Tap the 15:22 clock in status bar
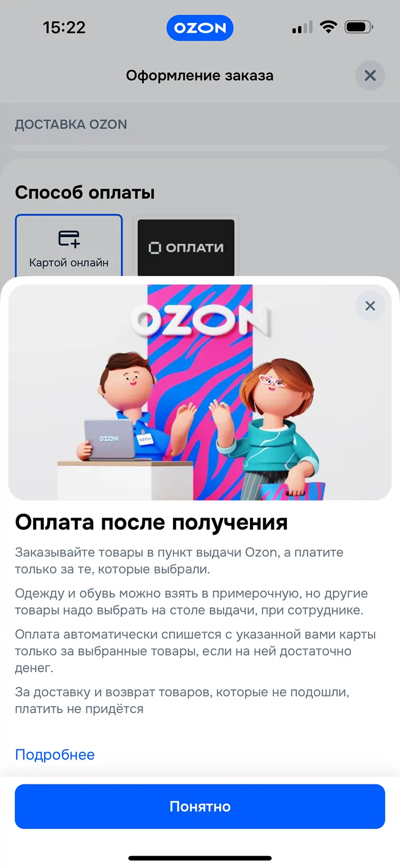The height and width of the screenshot is (868, 400). pyautogui.click(x=64, y=28)
